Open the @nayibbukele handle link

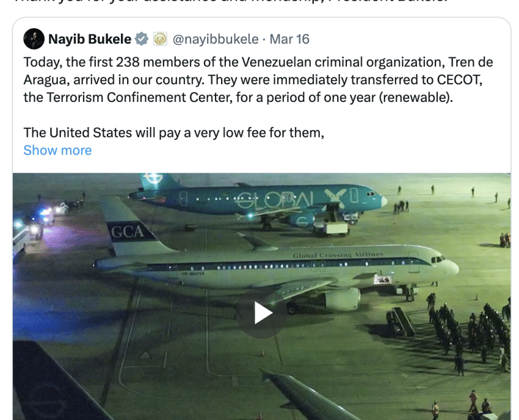pos(215,39)
